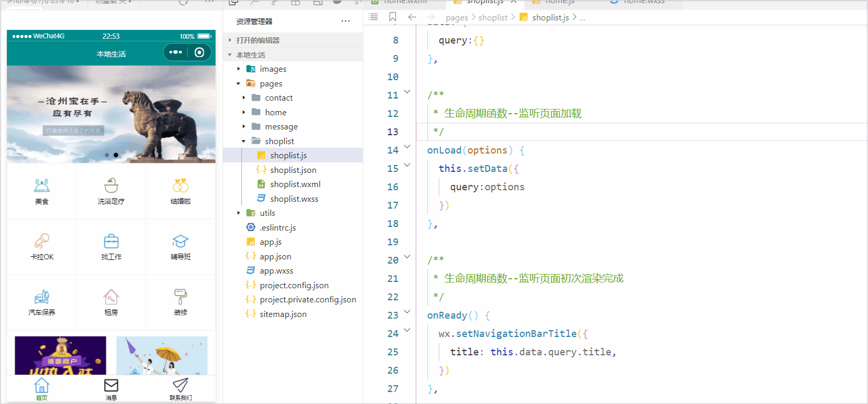Tap the 装修 paint roller icon
The height and width of the screenshot is (404, 868).
tap(181, 297)
